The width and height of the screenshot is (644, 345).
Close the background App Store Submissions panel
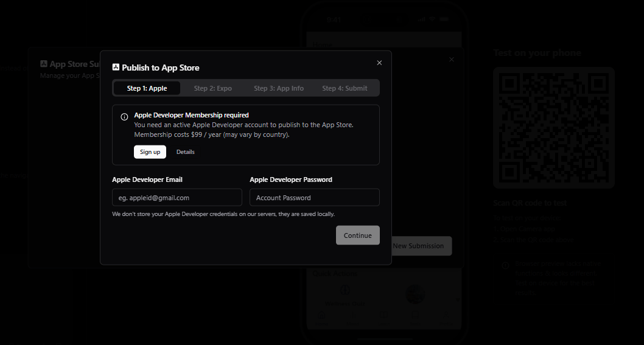click(452, 60)
